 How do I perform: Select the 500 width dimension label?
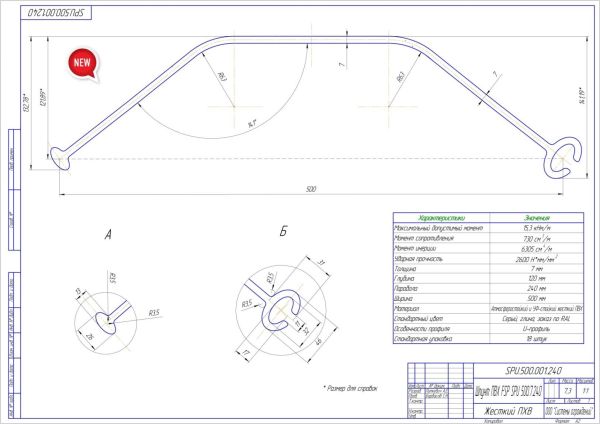(x=311, y=189)
